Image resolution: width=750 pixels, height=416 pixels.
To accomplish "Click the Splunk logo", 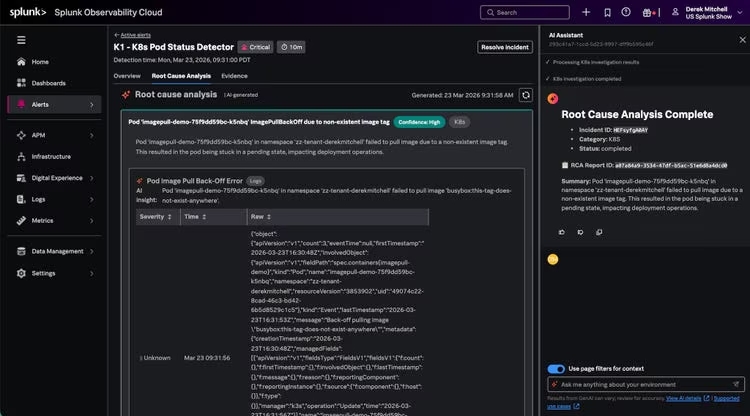I will [x=28, y=12].
